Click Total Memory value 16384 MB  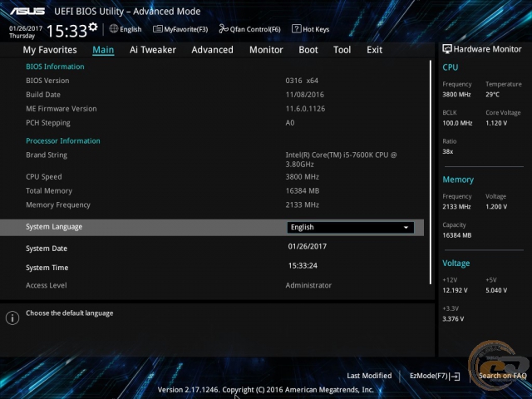coord(303,191)
